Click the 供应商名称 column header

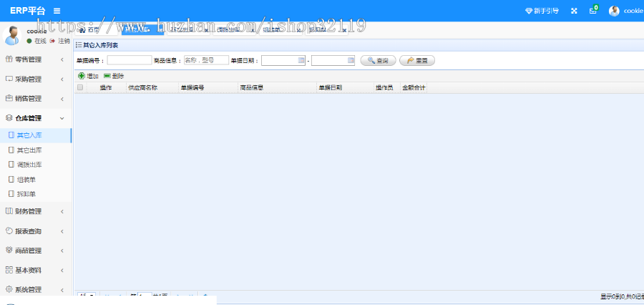152,88
